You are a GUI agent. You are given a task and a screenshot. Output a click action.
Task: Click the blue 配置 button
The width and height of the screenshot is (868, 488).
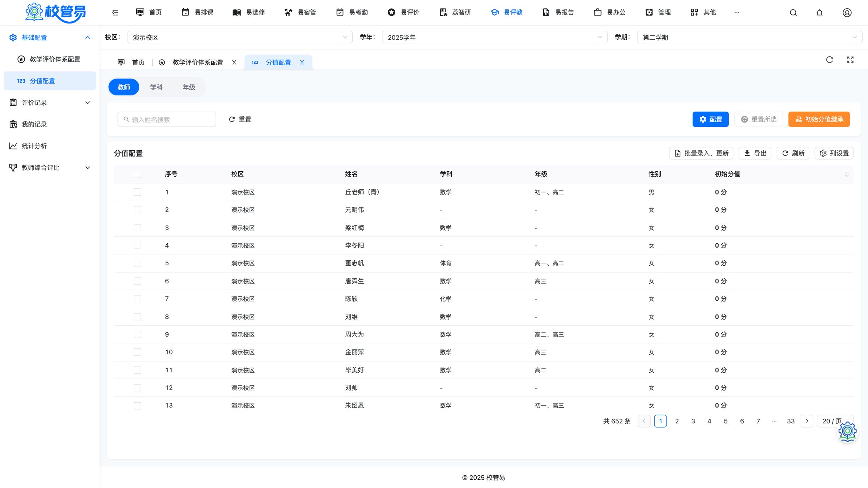coord(711,119)
